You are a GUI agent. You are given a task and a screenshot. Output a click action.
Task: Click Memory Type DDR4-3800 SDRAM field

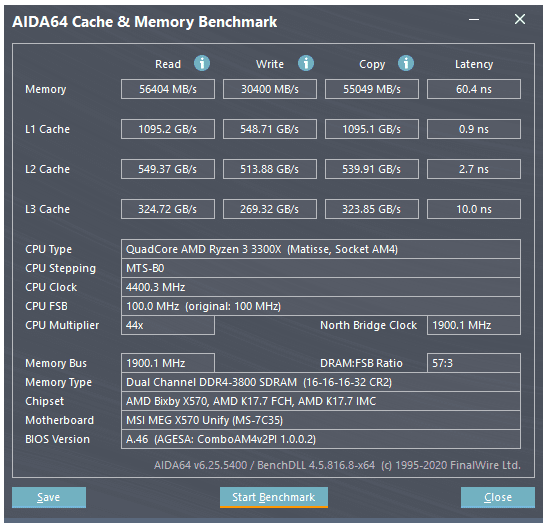pos(321,382)
